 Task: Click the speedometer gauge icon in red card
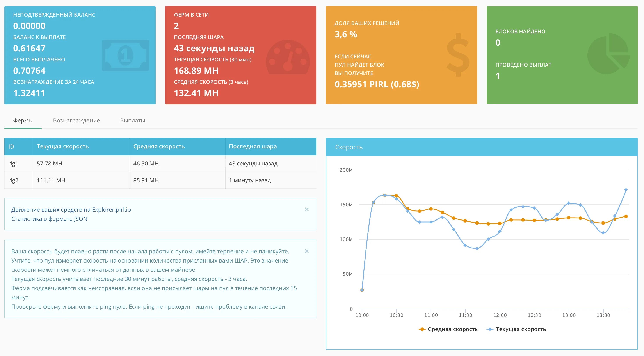pos(288,58)
